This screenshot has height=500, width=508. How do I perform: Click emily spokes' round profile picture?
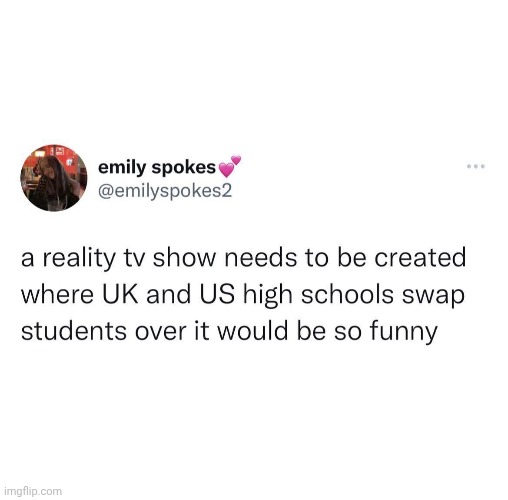54,178
